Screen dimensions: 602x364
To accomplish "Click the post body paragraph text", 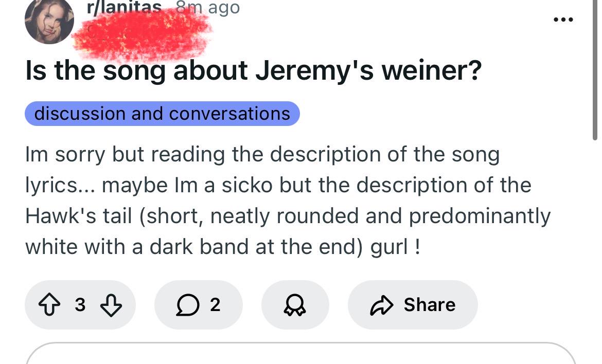I will [288, 200].
